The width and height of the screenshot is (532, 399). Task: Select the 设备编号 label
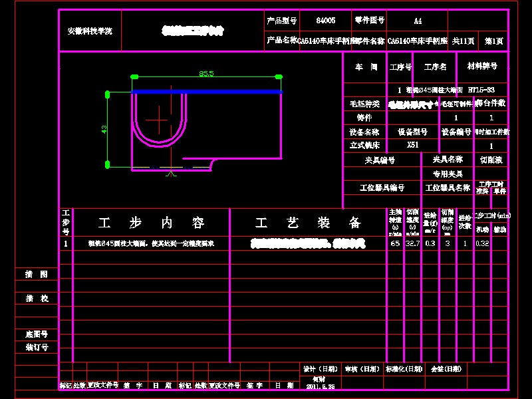456,132
